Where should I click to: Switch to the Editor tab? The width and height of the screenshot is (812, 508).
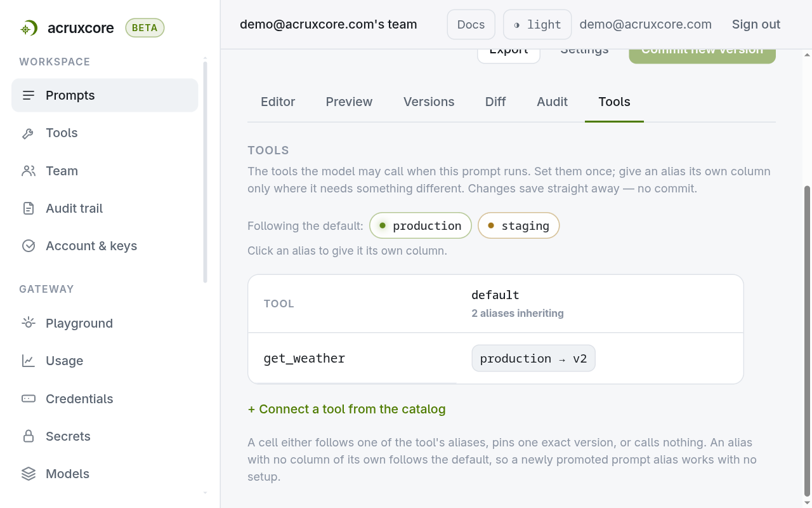tap(278, 102)
